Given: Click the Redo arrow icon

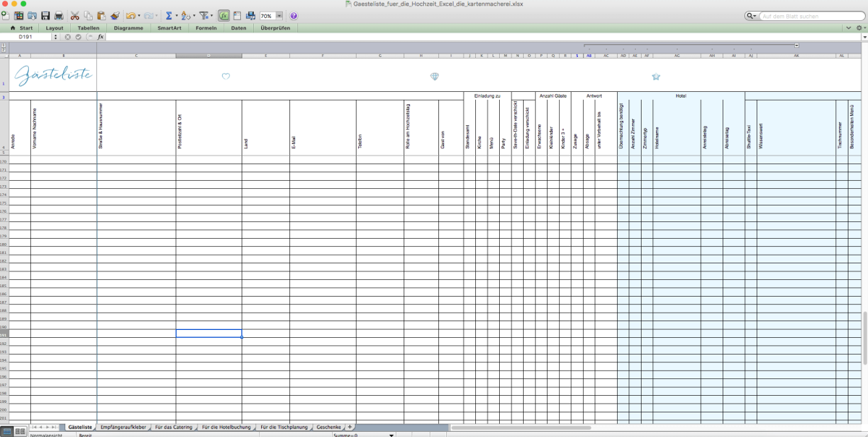Looking at the screenshot, I should point(148,15).
